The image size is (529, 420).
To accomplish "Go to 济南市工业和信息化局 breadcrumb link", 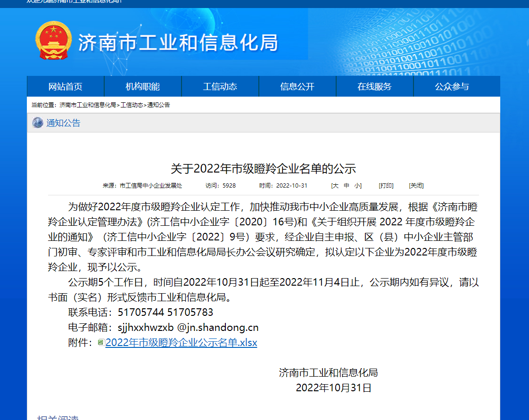I will (x=88, y=105).
